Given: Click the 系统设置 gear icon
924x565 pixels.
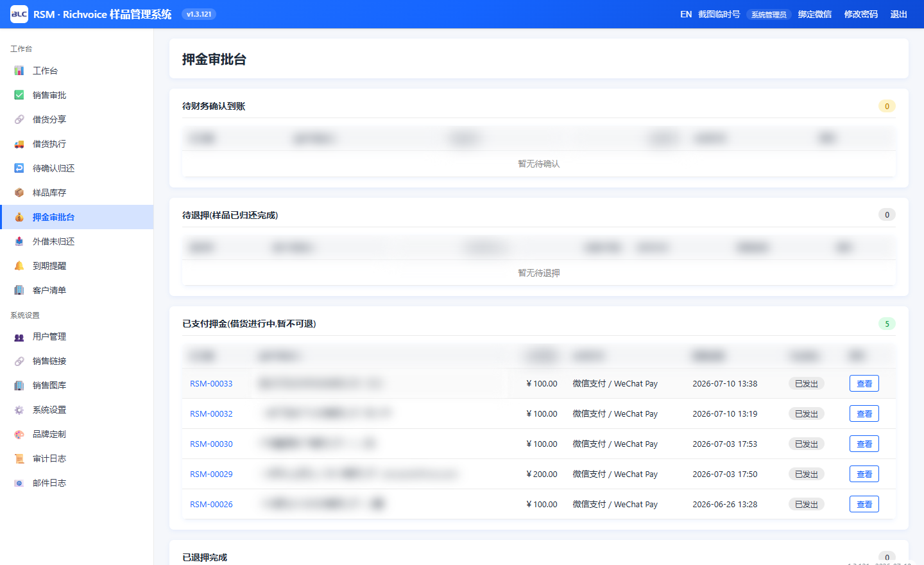Looking at the screenshot, I should pos(19,410).
